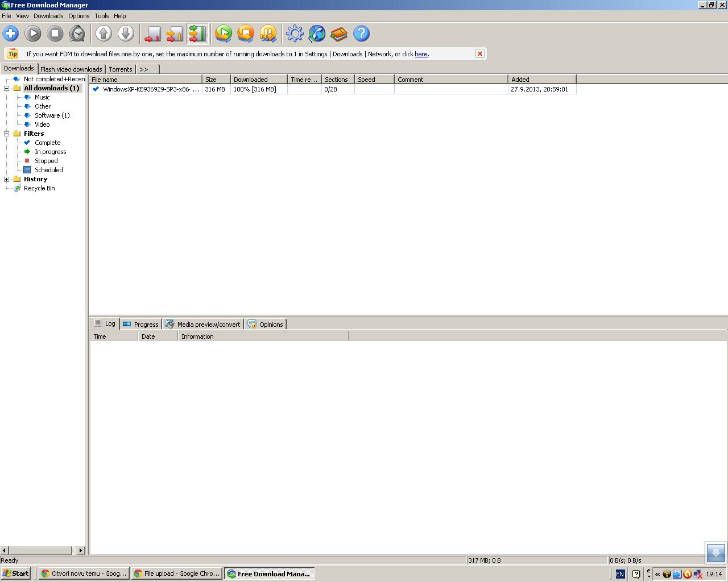This screenshot has height=582, width=728.
Task: Select the All downloads (1) folder
Action: click(x=52, y=88)
